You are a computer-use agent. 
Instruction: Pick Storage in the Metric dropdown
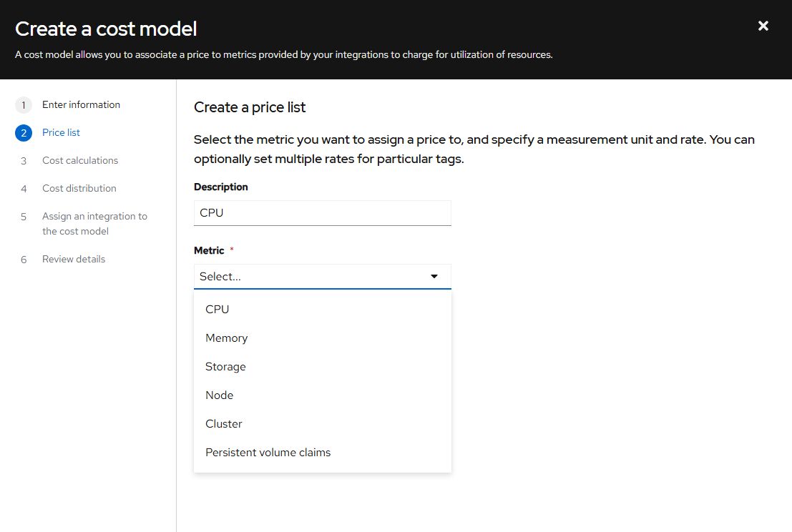point(225,367)
